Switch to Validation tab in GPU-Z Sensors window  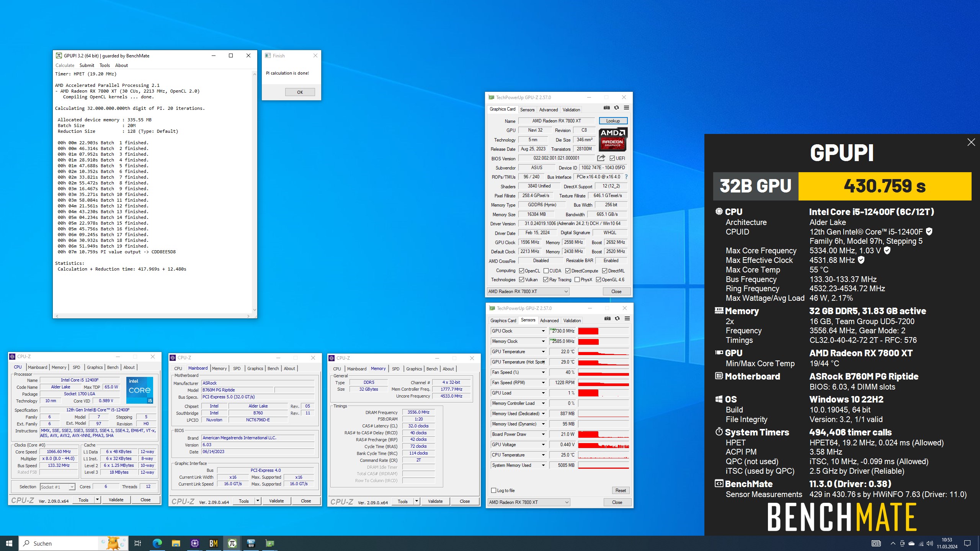[x=572, y=321]
